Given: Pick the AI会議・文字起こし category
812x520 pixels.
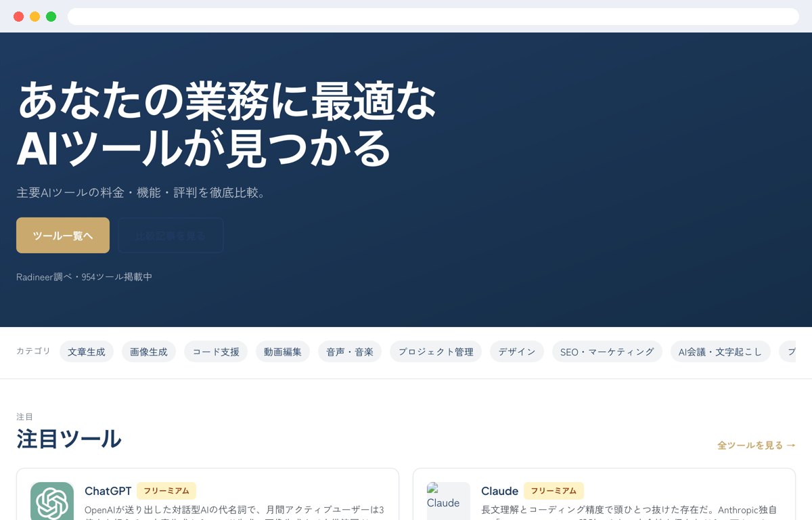Looking at the screenshot, I should pos(720,351).
